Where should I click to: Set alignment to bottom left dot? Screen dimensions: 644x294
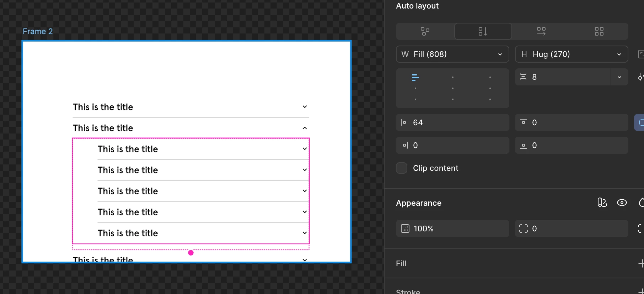(415, 99)
